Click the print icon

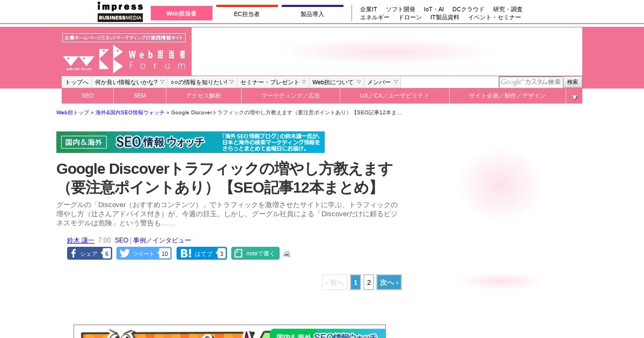pos(287,254)
